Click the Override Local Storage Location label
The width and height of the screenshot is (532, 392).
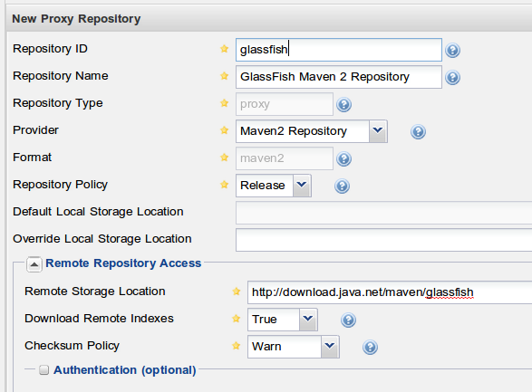[x=102, y=239]
